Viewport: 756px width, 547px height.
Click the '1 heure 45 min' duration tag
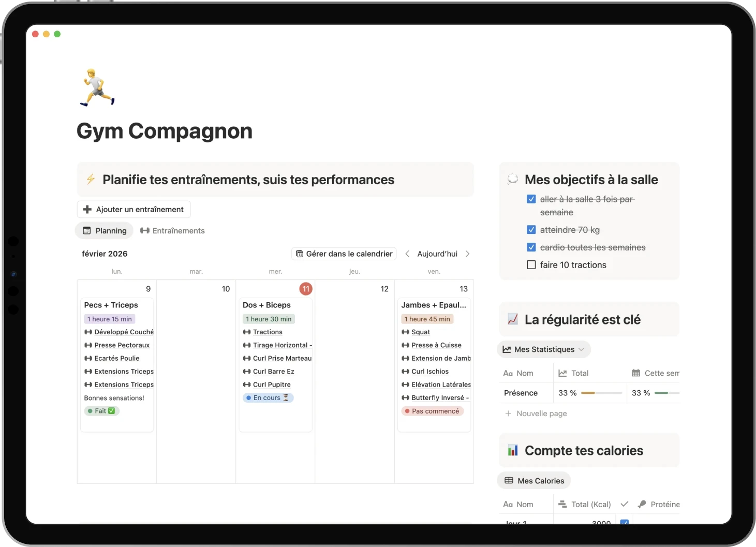click(x=427, y=319)
